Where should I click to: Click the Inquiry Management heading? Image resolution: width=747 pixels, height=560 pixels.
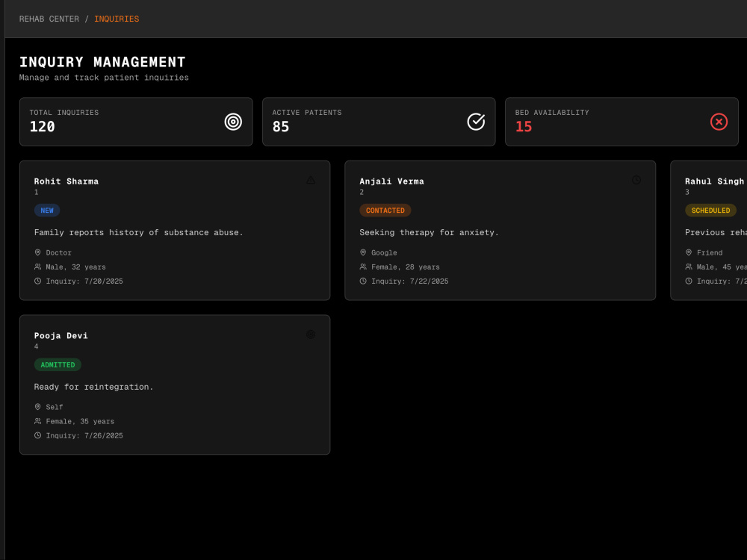[102, 62]
